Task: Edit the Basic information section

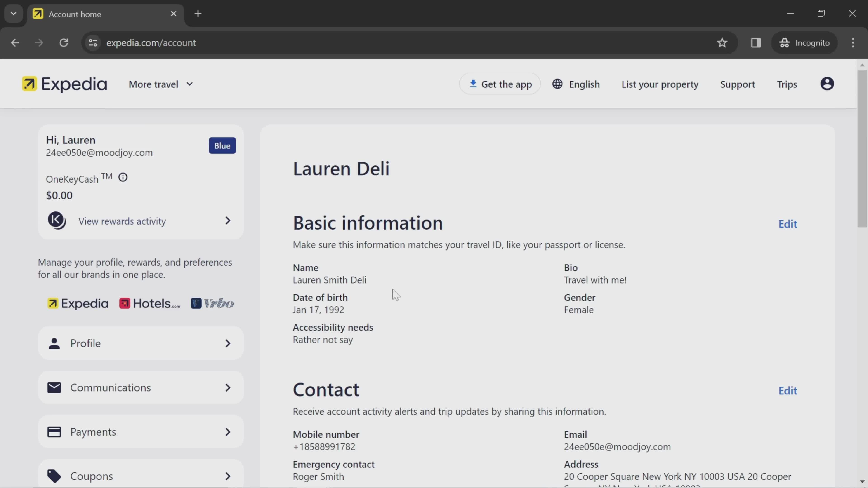Action: coord(788,224)
